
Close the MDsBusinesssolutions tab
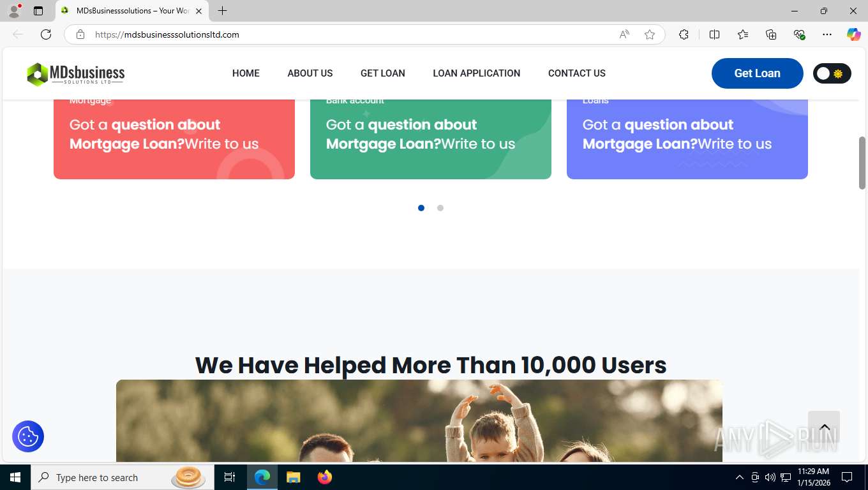click(198, 11)
